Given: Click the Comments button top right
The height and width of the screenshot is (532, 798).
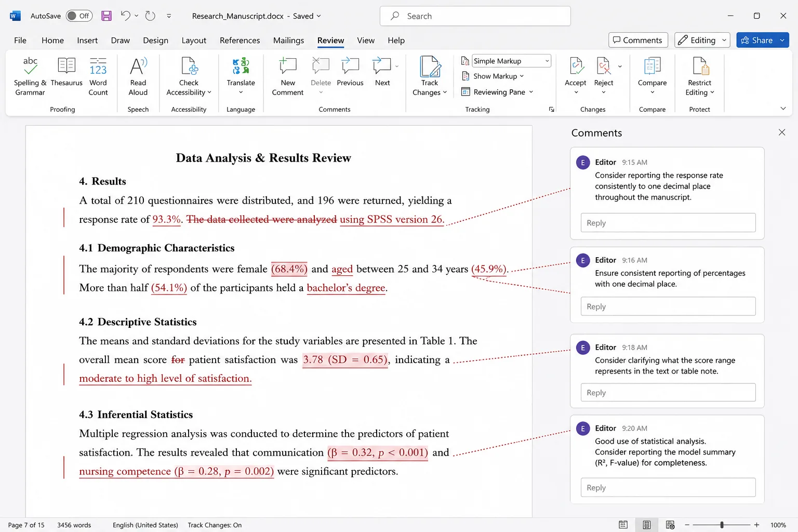Looking at the screenshot, I should [638, 40].
